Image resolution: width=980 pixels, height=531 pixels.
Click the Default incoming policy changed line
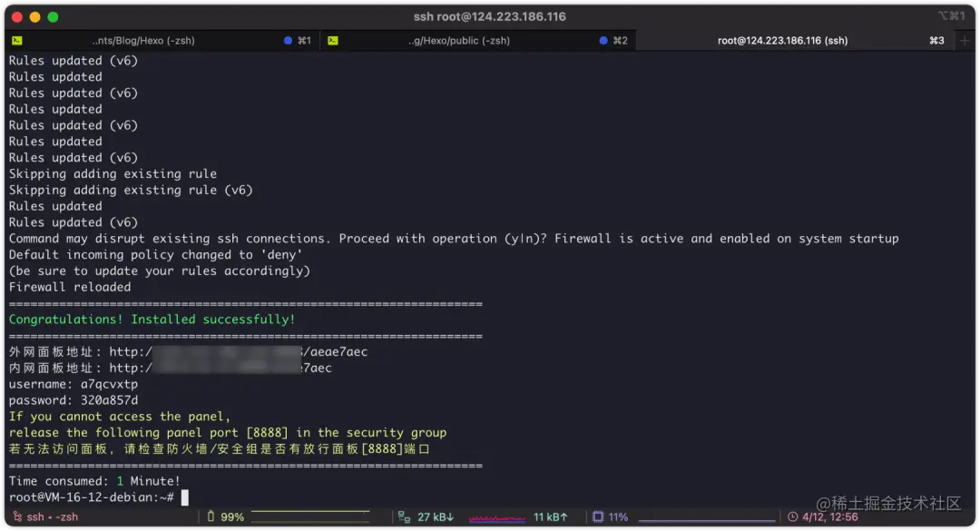pyautogui.click(x=156, y=254)
